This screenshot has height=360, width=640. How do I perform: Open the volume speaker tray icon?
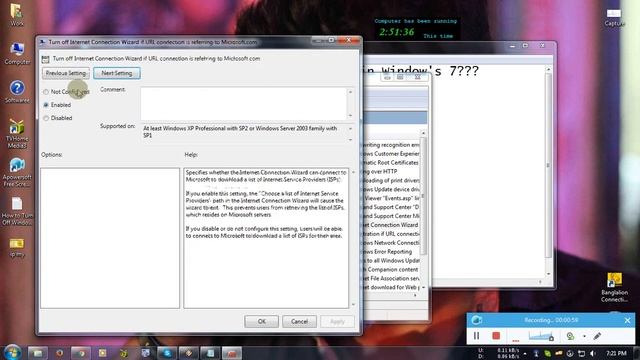click(593, 353)
